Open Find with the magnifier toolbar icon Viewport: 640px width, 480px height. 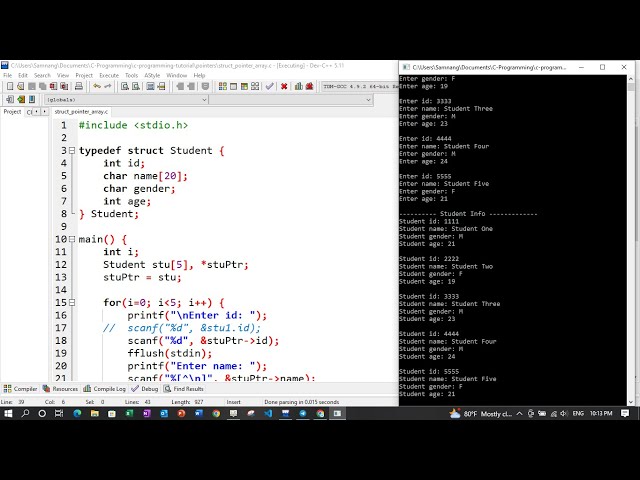(x=125, y=86)
